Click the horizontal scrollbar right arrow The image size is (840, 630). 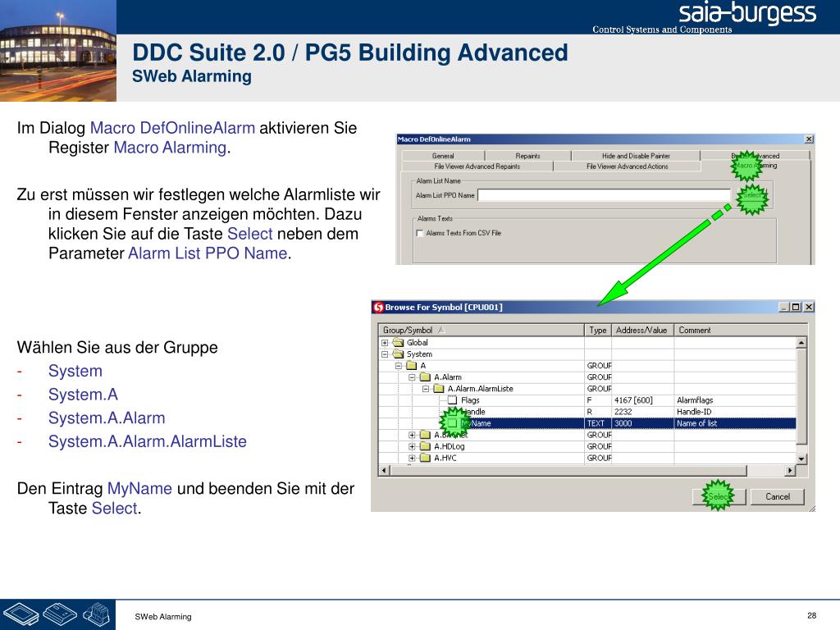(790, 470)
